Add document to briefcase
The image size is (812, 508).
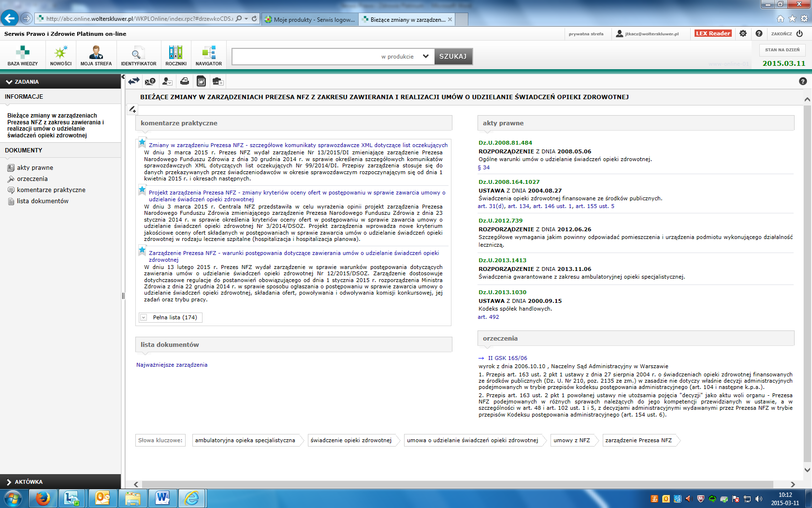click(218, 81)
